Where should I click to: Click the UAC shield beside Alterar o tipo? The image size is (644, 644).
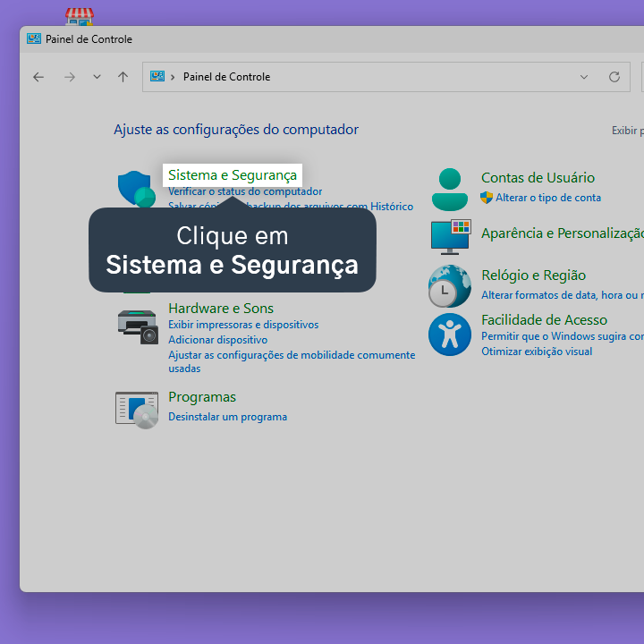tap(487, 198)
